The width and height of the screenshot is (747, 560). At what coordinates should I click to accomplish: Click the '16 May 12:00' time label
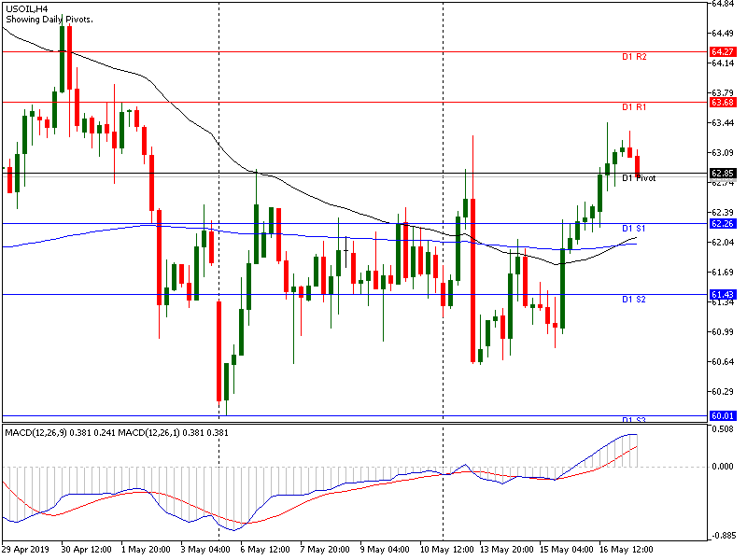pos(627,549)
